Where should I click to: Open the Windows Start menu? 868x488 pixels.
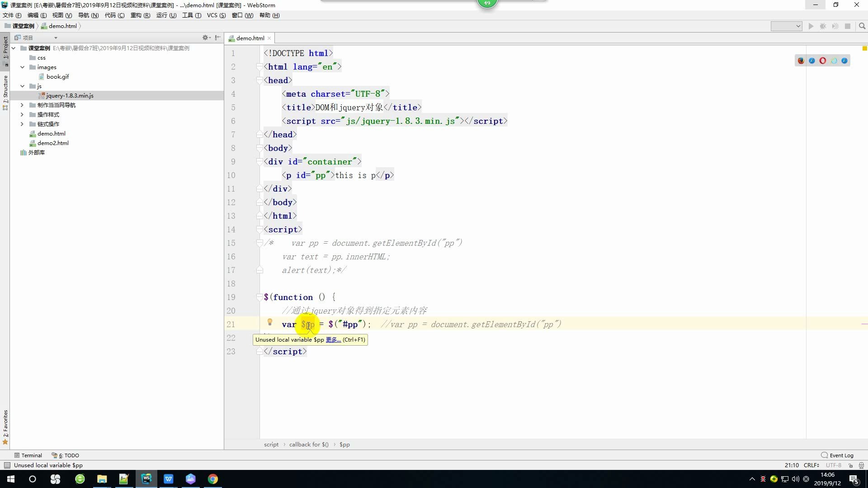10,479
